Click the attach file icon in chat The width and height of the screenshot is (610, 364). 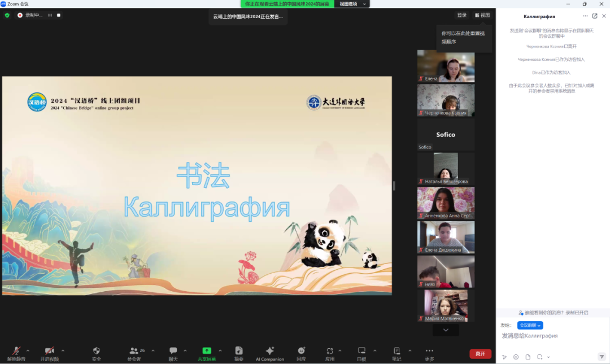tap(528, 357)
